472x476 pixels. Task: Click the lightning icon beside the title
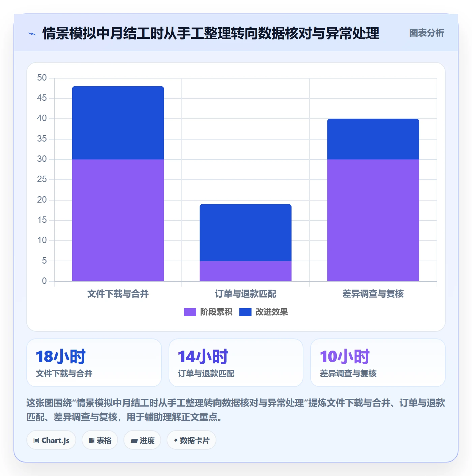(x=32, y=34)
